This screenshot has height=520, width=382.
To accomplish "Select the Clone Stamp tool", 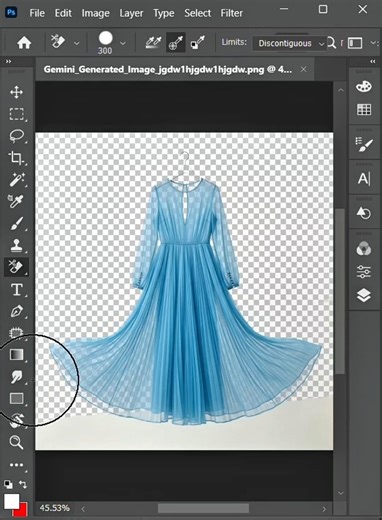I will [x=16, y=245].
